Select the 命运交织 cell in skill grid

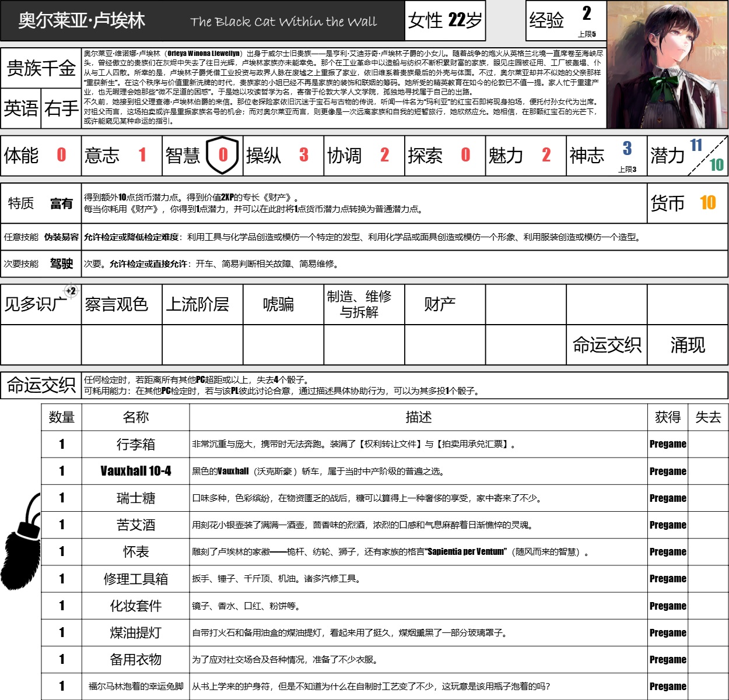point(607,345)
